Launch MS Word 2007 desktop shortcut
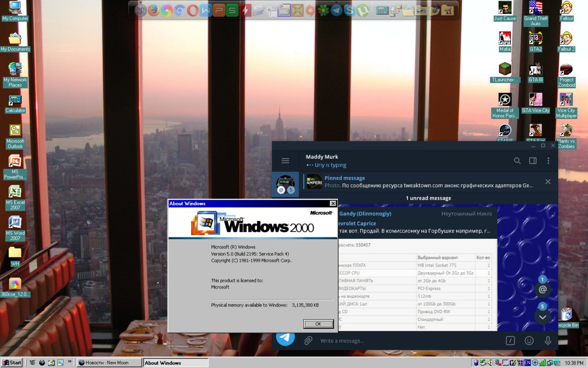 click(15, 229)
